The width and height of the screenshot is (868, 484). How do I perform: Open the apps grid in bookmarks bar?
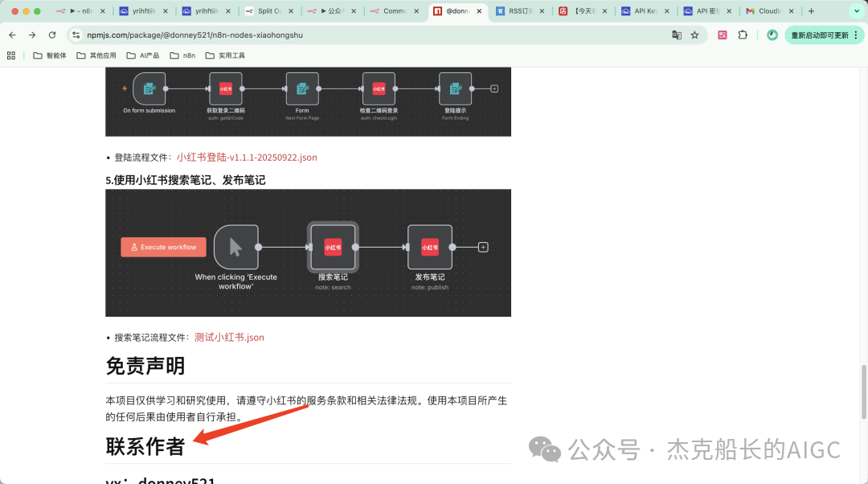pyautogui.click(x=11, y=55)
